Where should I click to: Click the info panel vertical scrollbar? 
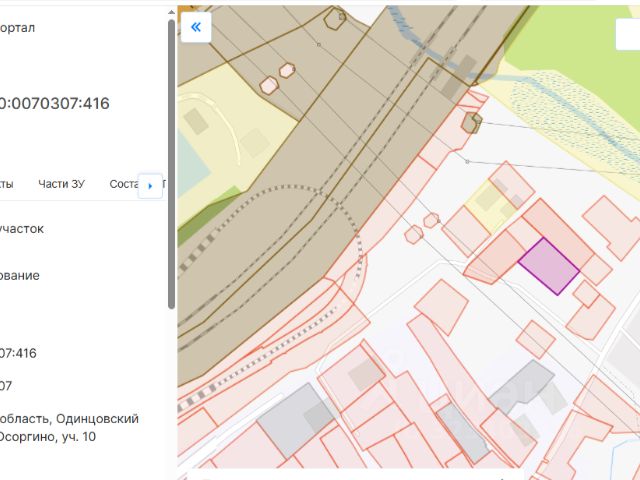(171, 160)
